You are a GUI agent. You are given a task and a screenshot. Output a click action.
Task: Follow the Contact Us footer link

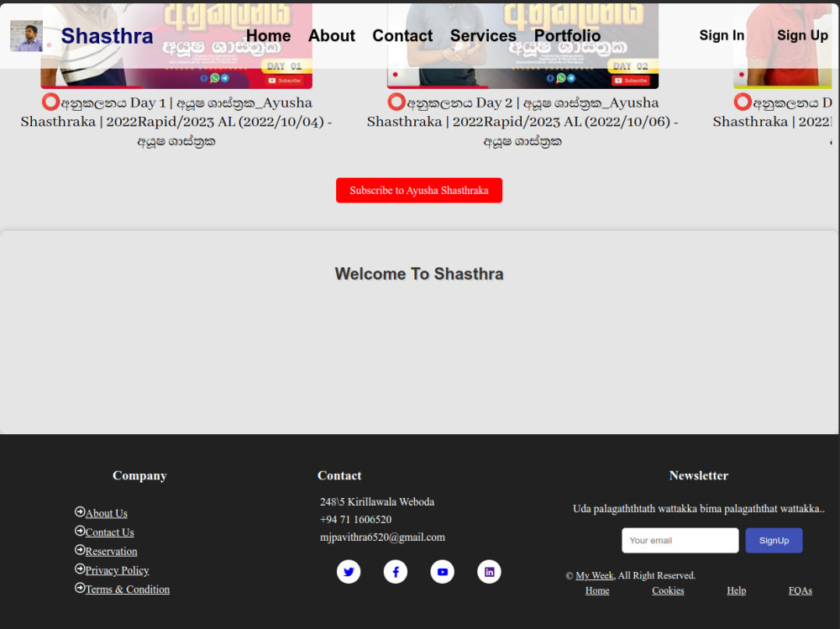pos(110,532)
